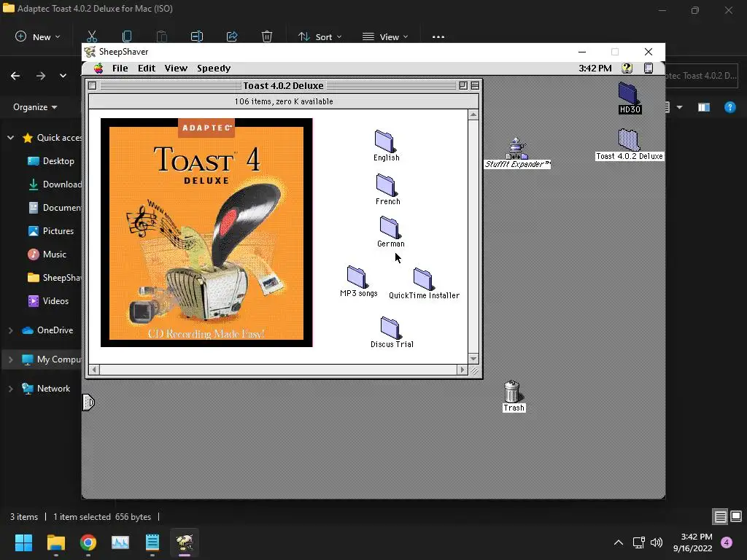Select the German folder icon
This screenshot has height=560, width=747.
(x=390, y=227)
